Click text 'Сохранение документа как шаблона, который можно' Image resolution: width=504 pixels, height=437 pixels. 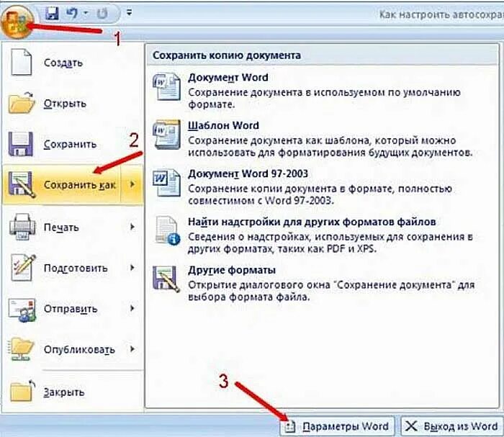point(322,140)
